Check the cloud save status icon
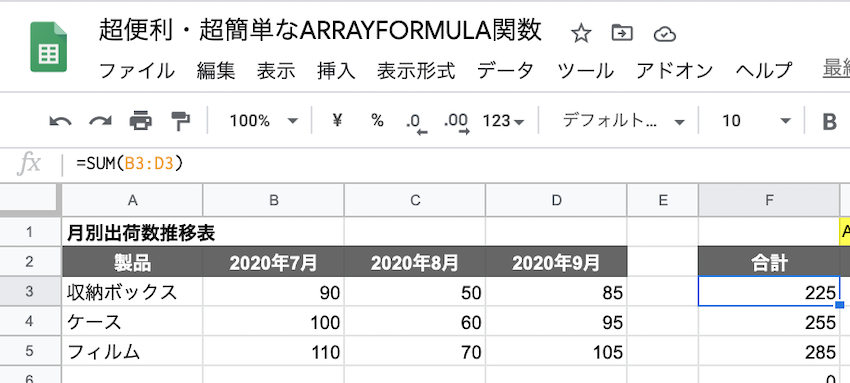Viewport: 850px width, 383px height. tap(665, 34)
